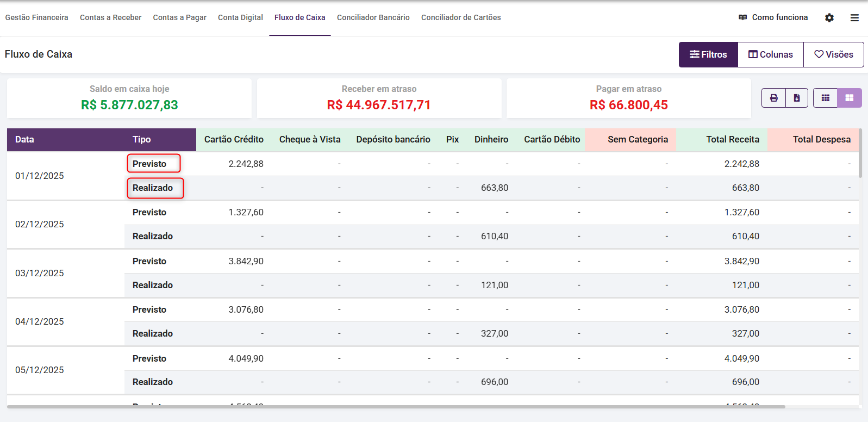This screenshot has height=422, width=868.
Task: Click the Gestão Financeira menu item
Action: coord(36,17)
